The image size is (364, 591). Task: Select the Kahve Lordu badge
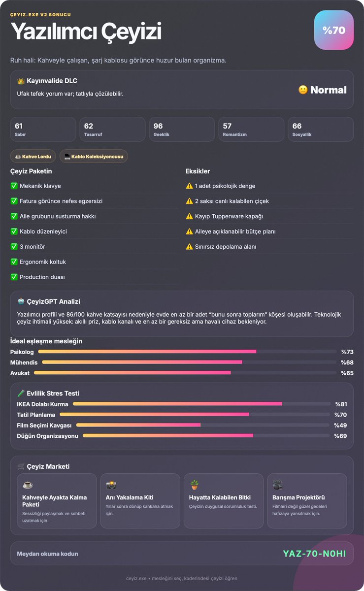(33, 156)
